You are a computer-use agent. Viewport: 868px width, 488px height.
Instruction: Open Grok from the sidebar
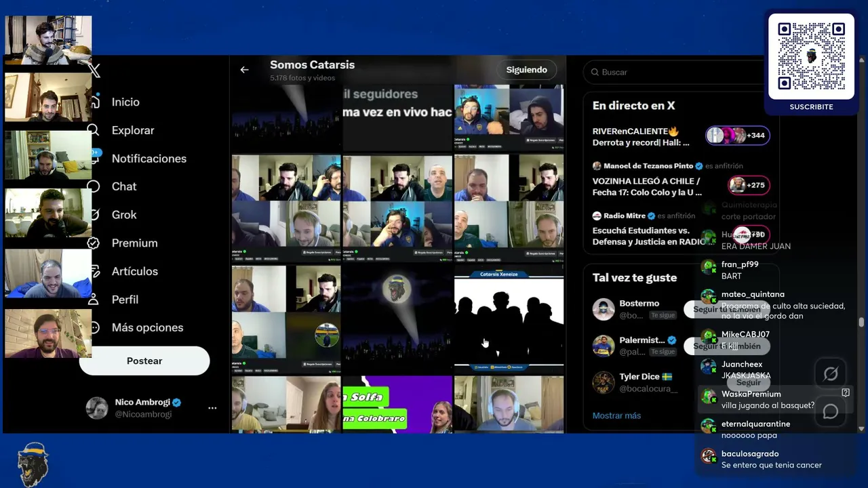pos(124,215)
